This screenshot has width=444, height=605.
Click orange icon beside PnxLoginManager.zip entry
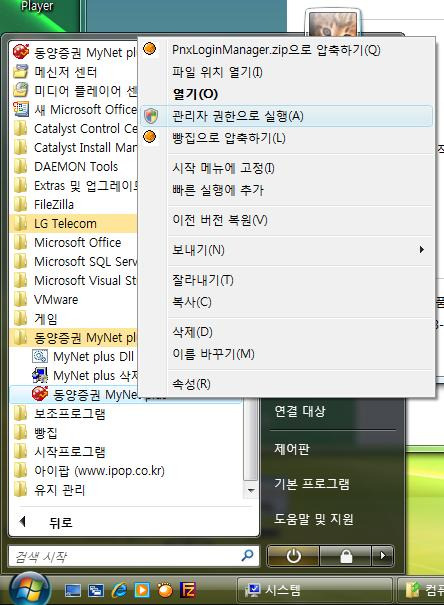tap(150, 49)
